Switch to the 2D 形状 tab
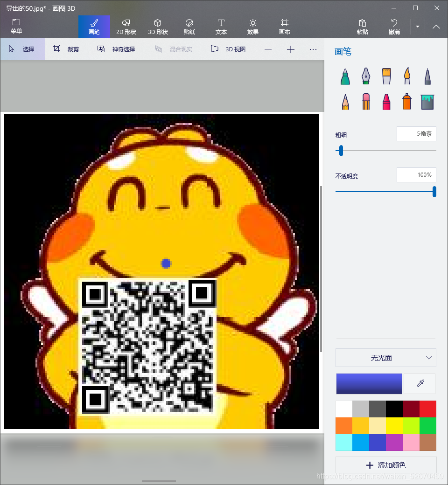Viewport: 448px width, 485px height. (126, 27)
